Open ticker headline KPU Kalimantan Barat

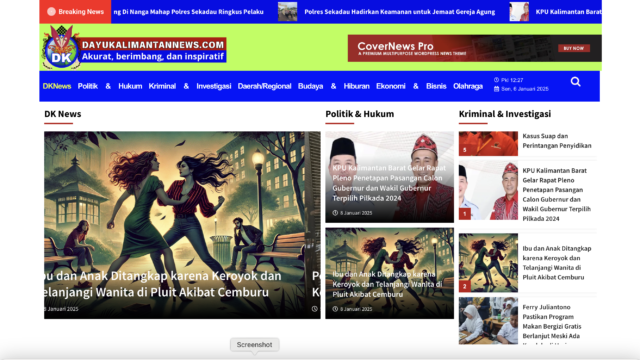pyautogui.click(x=568, y=12)
